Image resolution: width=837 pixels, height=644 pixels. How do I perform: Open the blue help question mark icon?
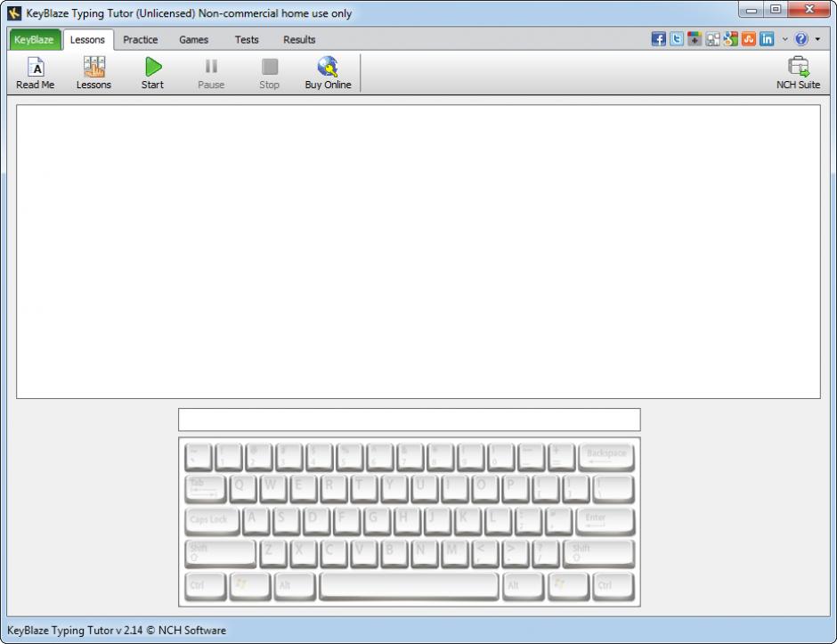click(x=801, y=39)
